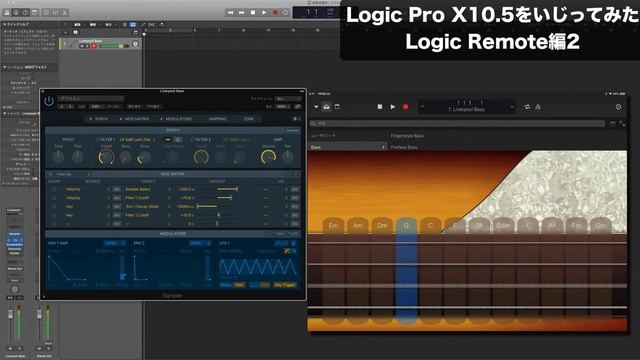Screen dimensions: 640x360
Task: Click the record button in Logic Pro transport
Action: click(275, 13)
